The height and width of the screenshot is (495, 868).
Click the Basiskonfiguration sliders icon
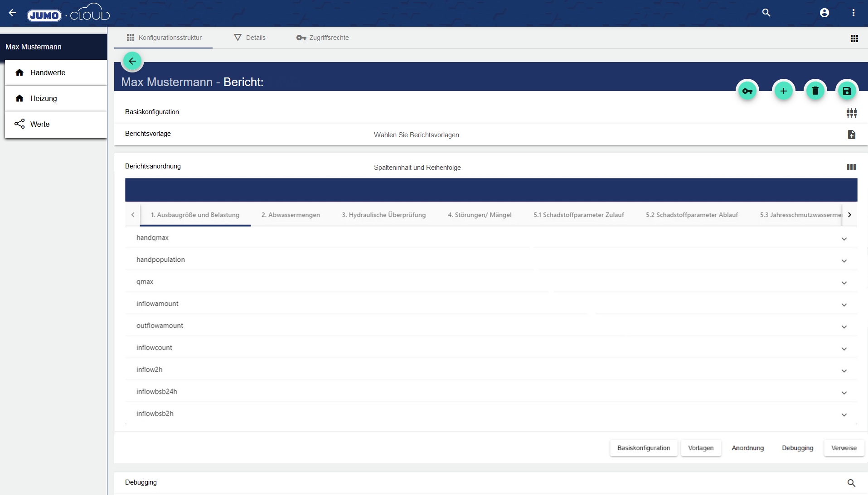851,113
